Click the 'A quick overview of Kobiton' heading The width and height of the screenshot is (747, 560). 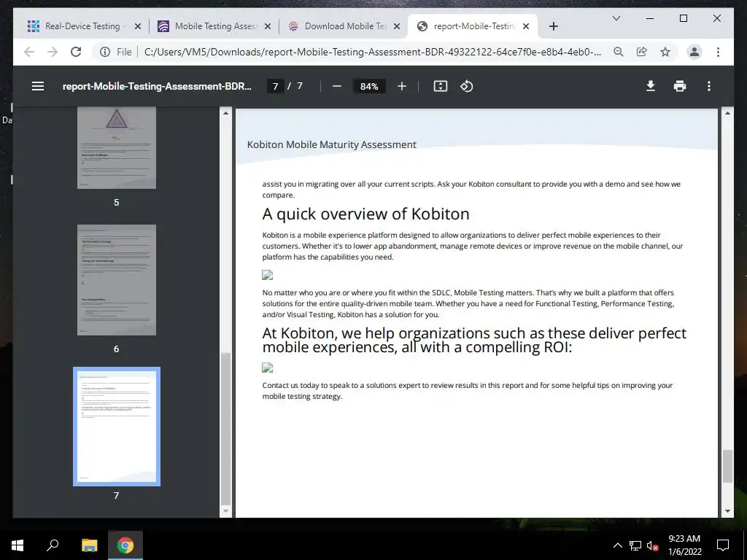pos(366,214)
